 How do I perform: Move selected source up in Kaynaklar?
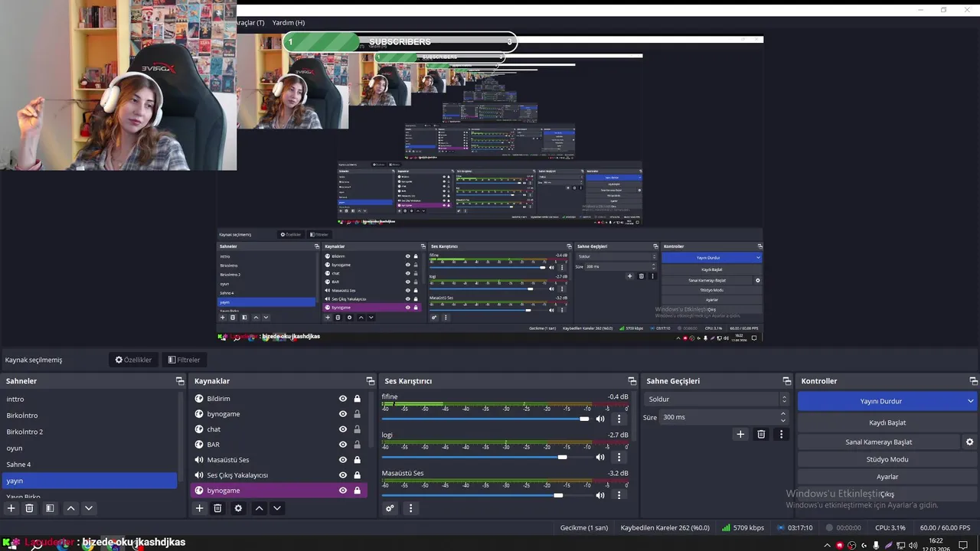(x=259, y=508)
